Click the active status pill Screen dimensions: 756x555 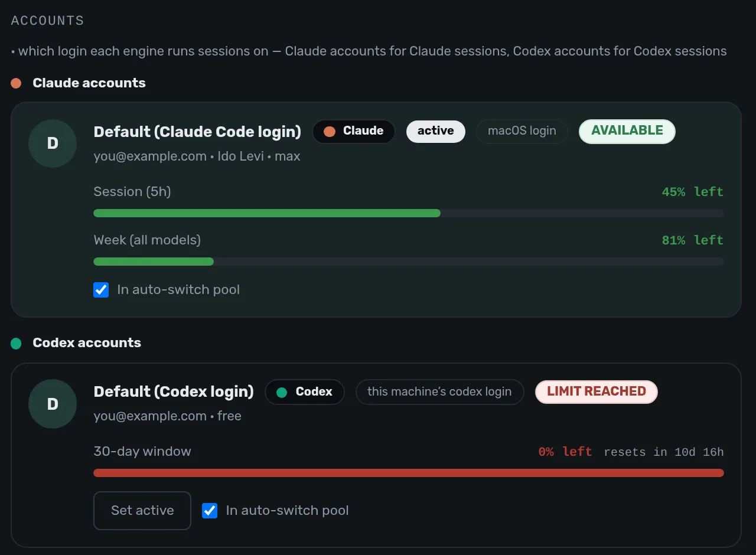coord(436,131)
